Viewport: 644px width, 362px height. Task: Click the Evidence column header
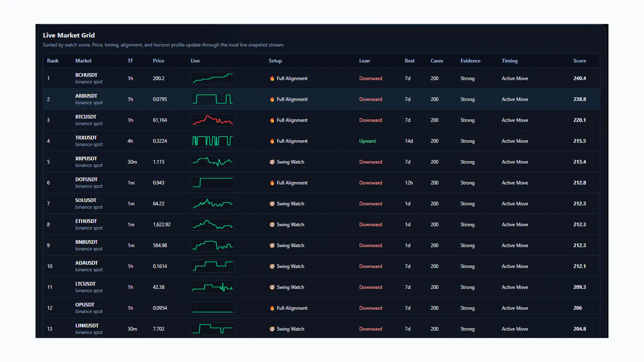click(x=471, y=61)
